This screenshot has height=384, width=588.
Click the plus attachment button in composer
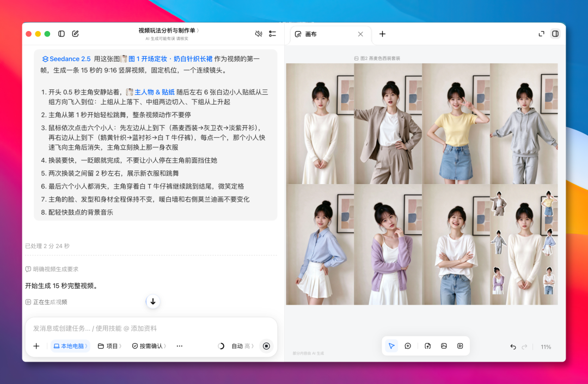click(36, 346)
